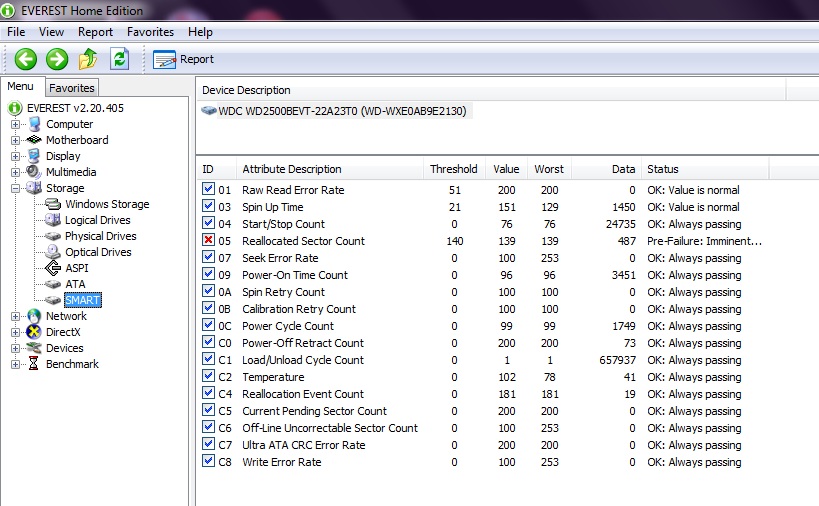Image resolution: width=819 pixels, height=506 pixels.
Task: Select the Physical Drives icon
Action: tap(53, 236)
